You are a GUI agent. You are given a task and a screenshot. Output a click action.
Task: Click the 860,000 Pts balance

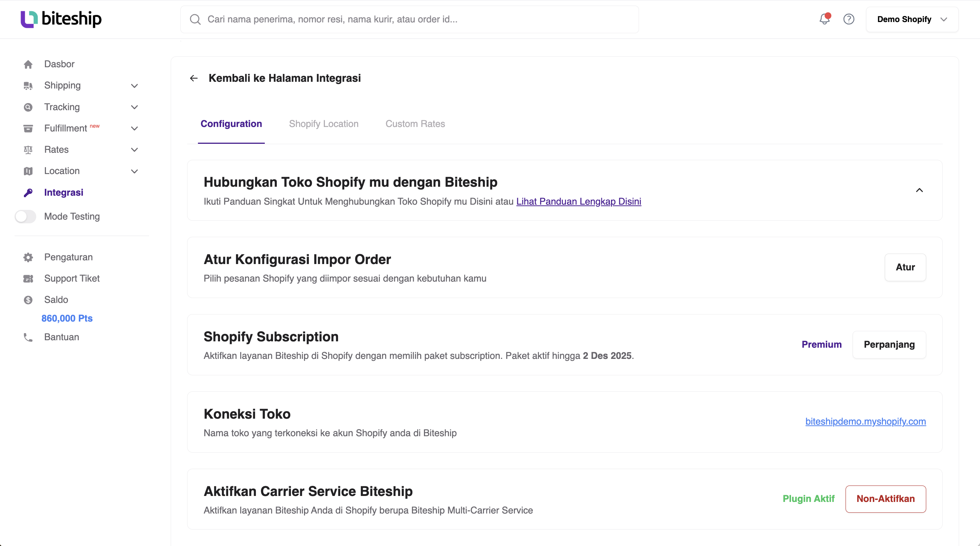click(67, 319)
